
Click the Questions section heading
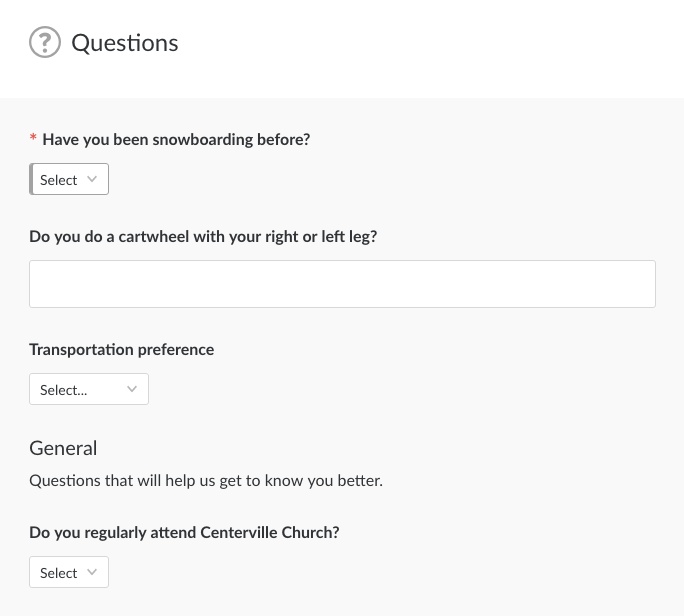coord(125,43)
